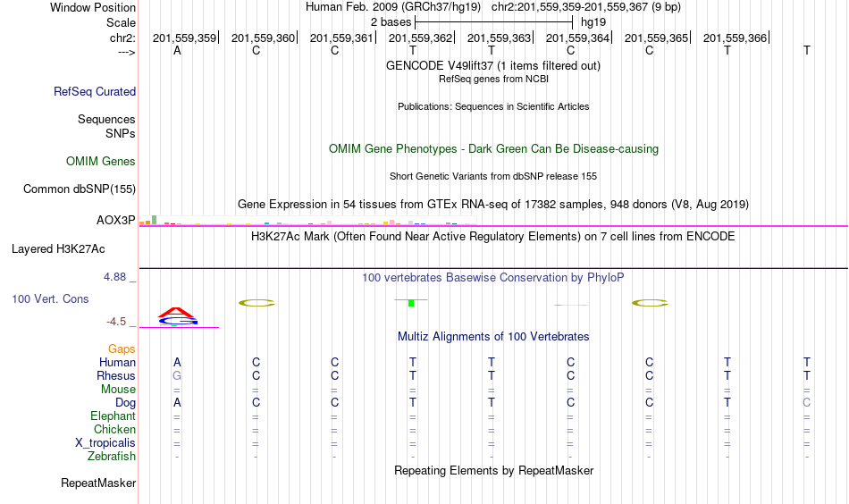Click the Gaps row label
Image resolution: width=849 pixels, height=504 pixels.
pos(122,349)
